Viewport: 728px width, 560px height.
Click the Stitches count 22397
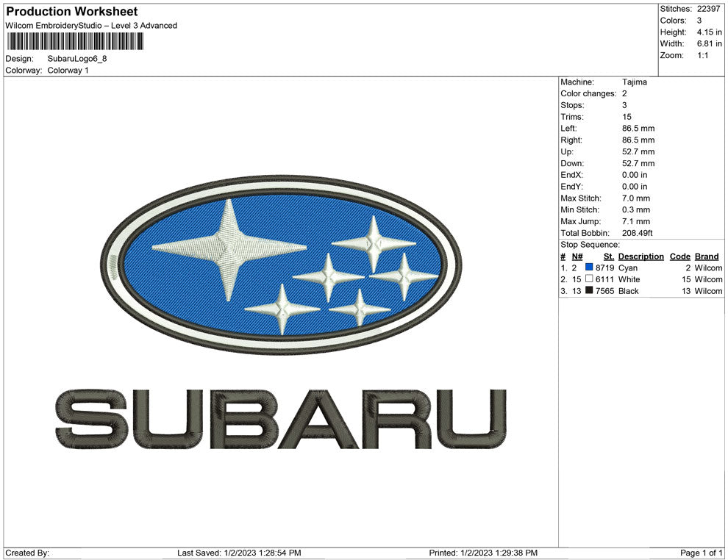[x=707, y=9]
